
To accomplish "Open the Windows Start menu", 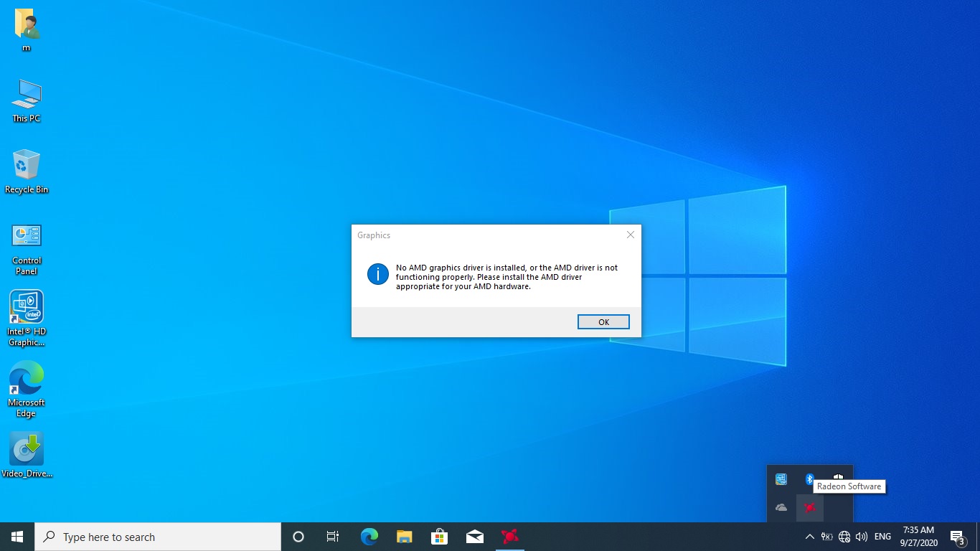I will point(17,537).
